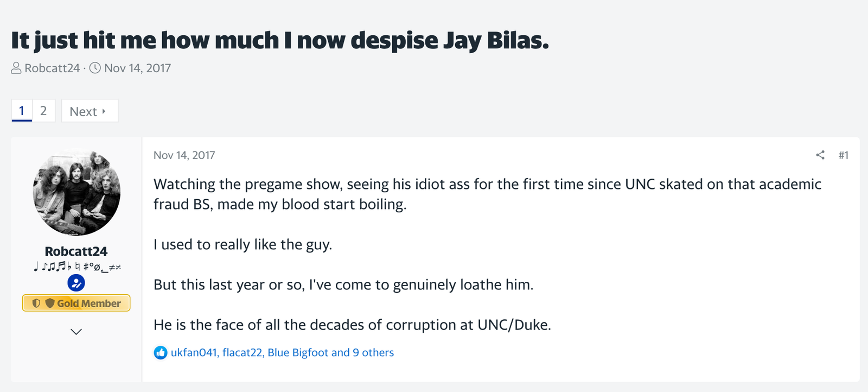Click the user silhouette icon beside thread author
This screenshot has height=392, width=868.
coord(16,68)
